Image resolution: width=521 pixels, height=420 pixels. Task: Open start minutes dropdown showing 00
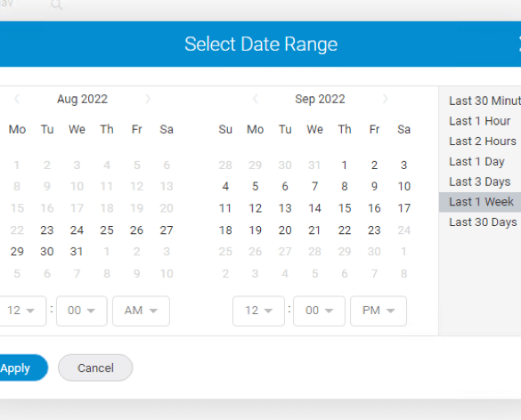(x=82, y=311)
